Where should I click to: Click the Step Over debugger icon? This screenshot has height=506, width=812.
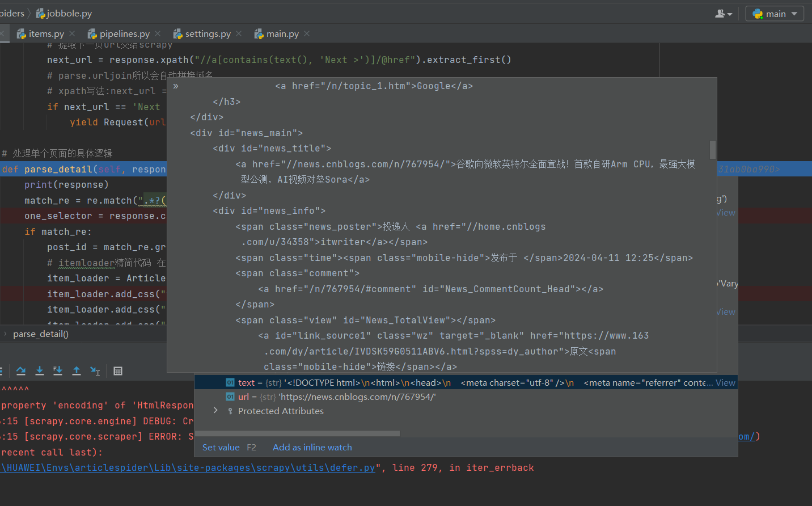tap(21, 371)
